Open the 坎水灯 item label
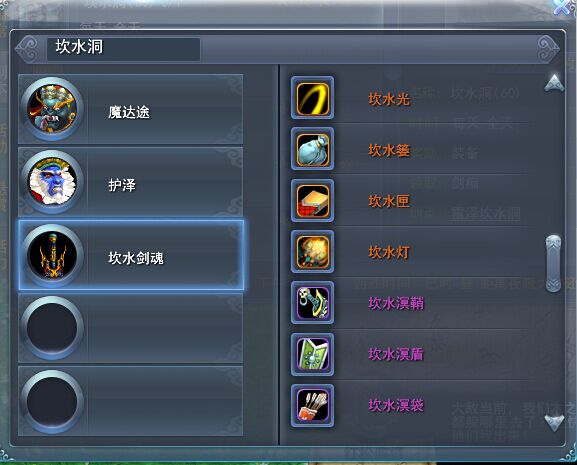 point(389,252)
